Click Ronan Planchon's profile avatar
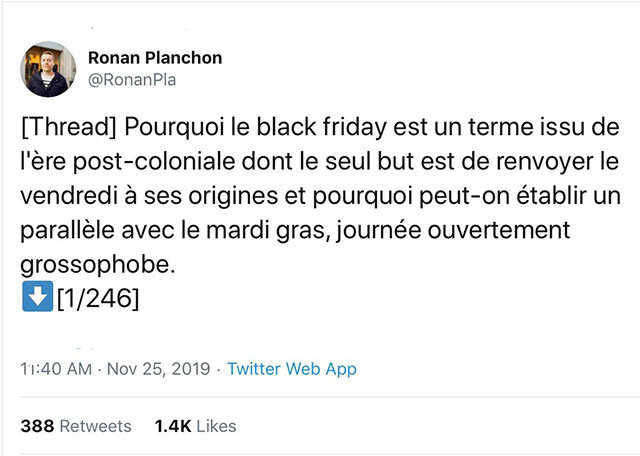The height and width of the screenshot is (456, 640). coord(48,69)
